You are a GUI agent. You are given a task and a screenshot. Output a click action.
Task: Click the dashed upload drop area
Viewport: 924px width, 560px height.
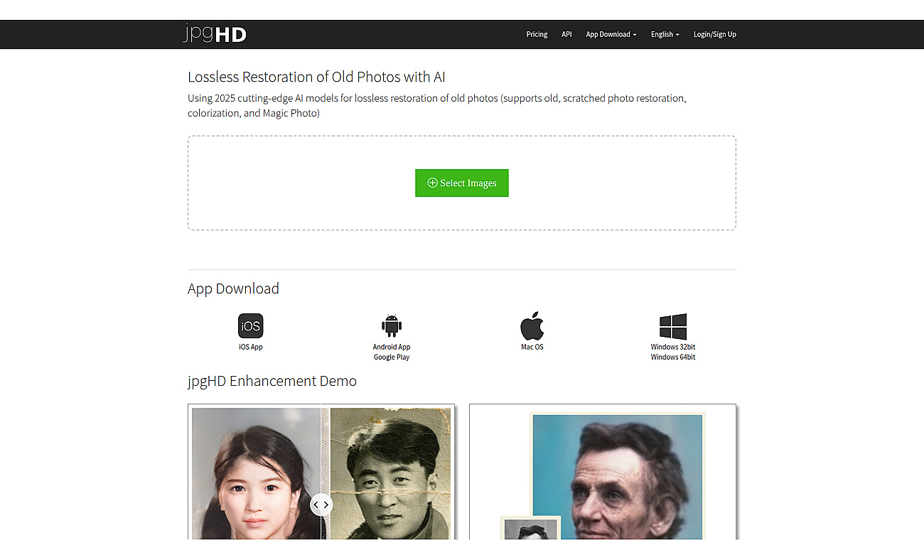point(462,183)
